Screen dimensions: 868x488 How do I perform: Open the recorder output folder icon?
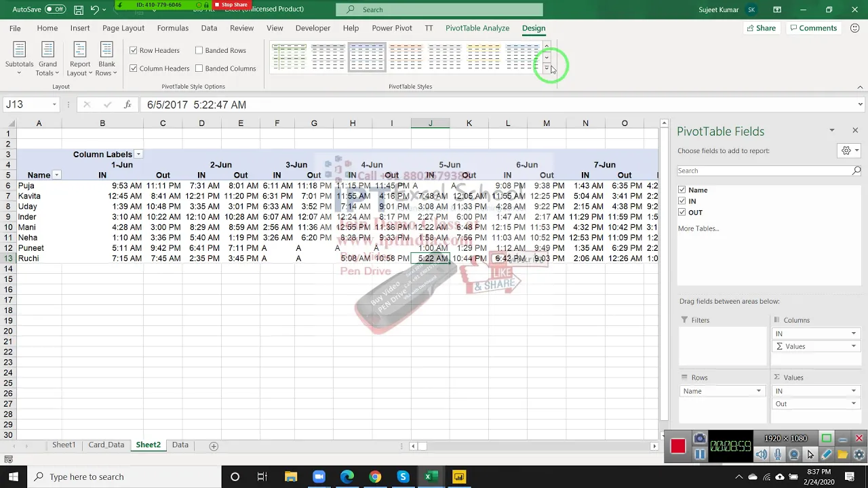click(843, 455)
